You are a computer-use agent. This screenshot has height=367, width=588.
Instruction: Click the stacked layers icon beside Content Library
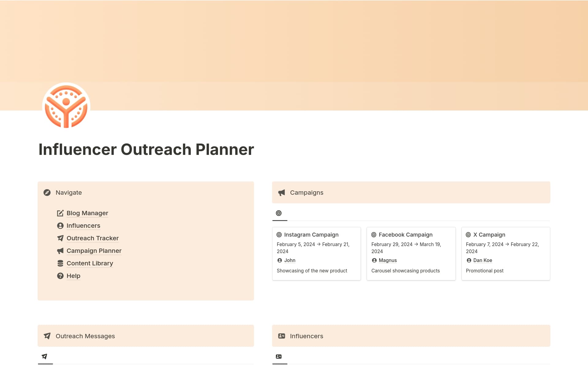click(60, 263)
